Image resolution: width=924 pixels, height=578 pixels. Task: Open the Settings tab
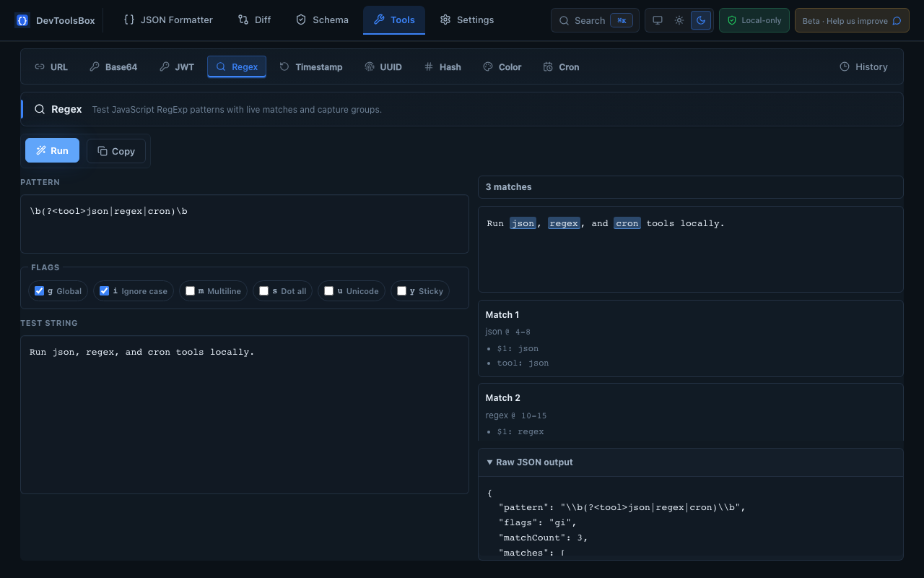point(467,20)
